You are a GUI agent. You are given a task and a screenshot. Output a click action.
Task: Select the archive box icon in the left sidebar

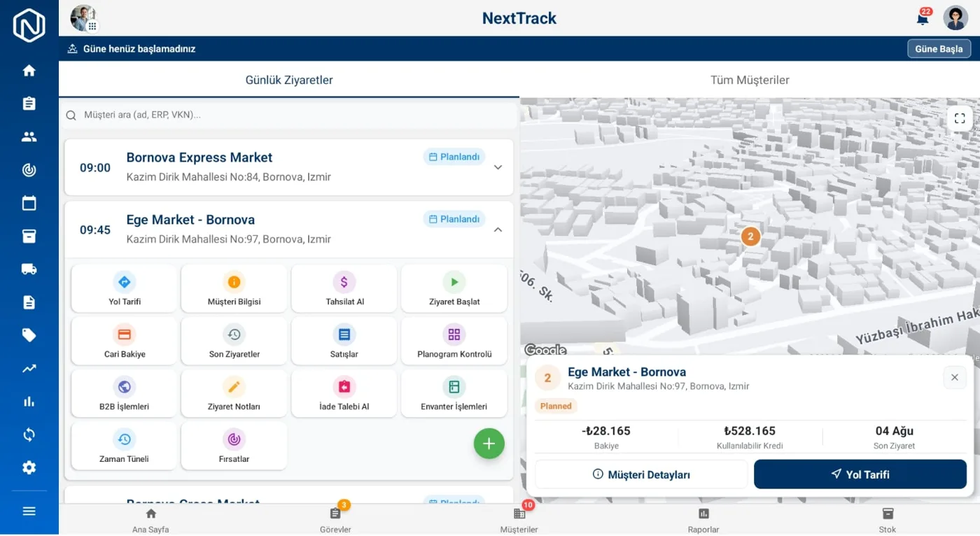point(29,237)
